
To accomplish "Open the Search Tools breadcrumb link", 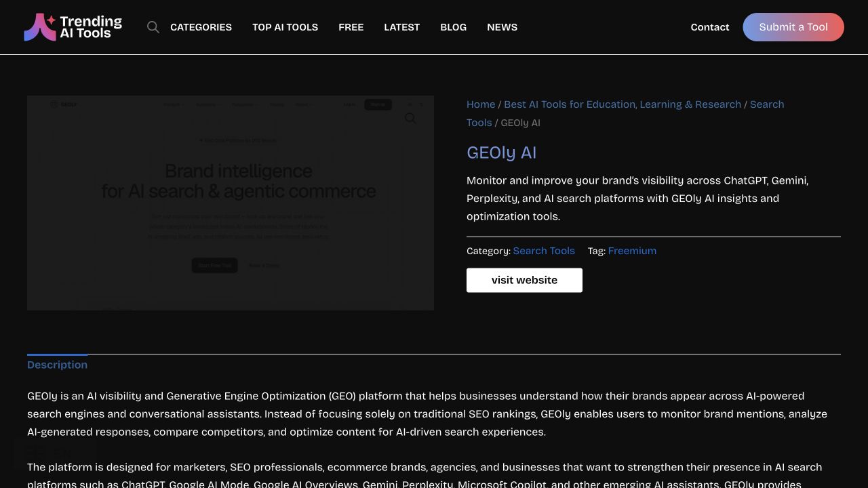I will (767, 104).
